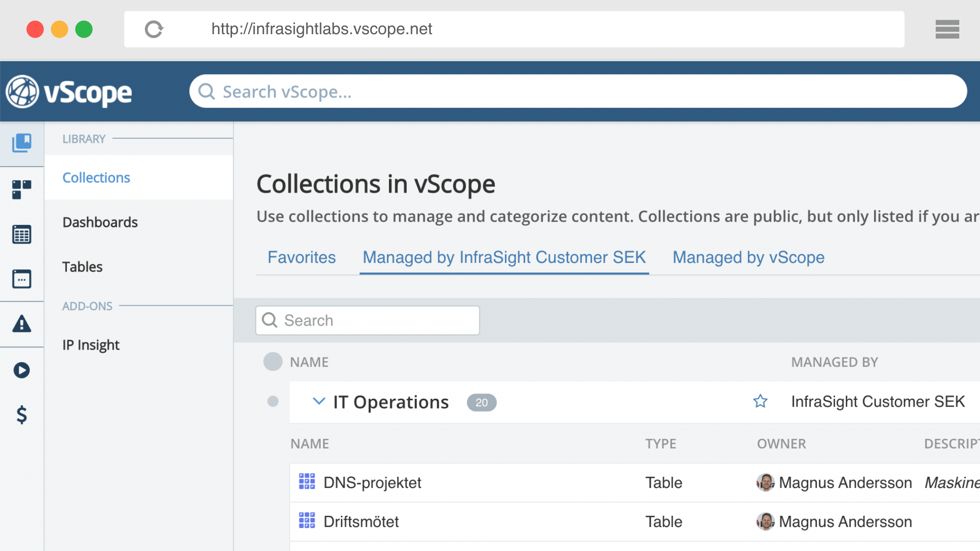
Task: Open the Dashboards sidebar icon
Action: point(22,189)
